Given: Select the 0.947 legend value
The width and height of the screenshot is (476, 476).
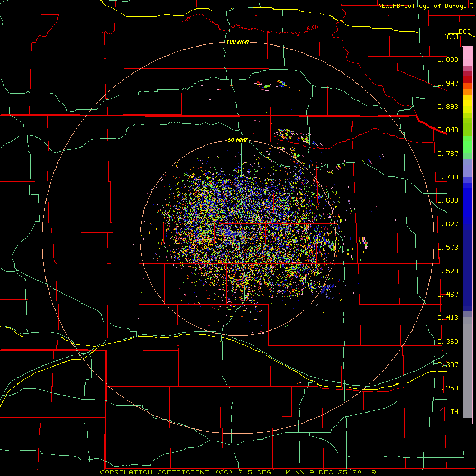Looking at the screenshot, I should coord(448,83).
